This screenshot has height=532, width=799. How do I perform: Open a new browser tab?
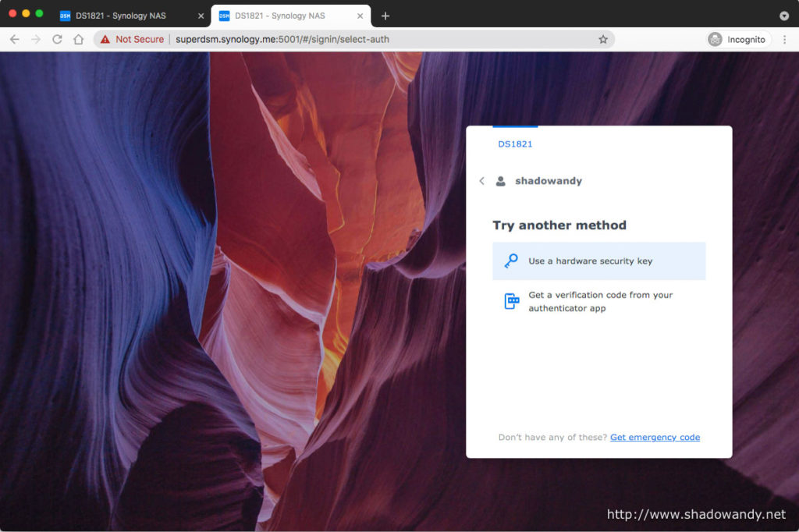coord(385,16)
